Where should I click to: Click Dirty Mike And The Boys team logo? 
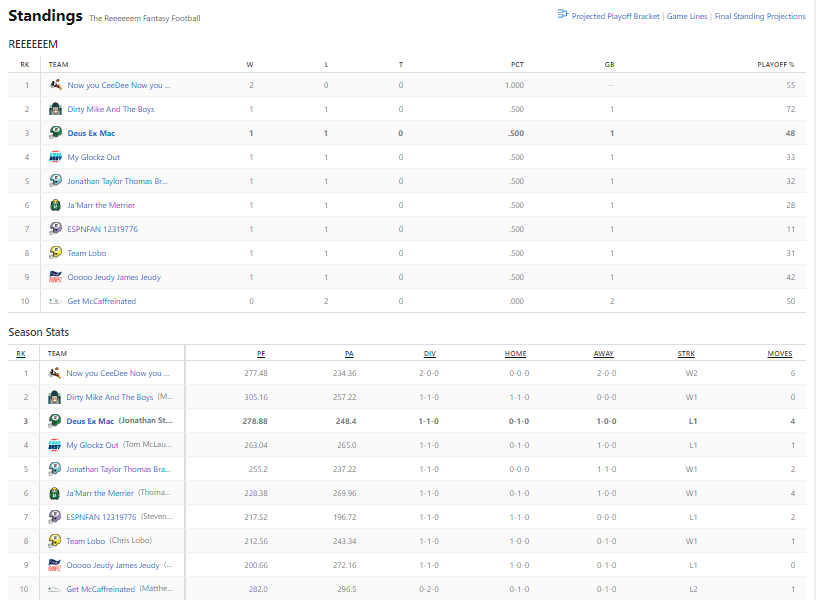click(x=57, y=109)
